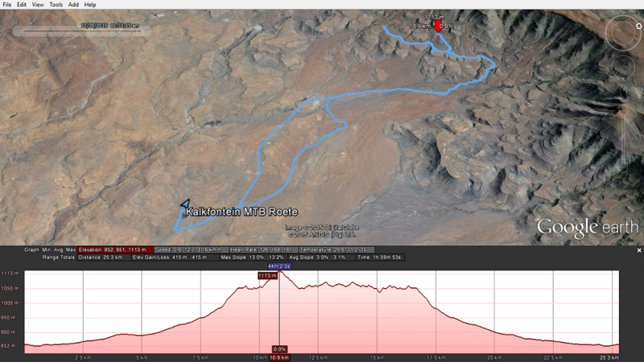Open the Add menu
The width and height of the screenshot is (644, 362).
[73, 5]
